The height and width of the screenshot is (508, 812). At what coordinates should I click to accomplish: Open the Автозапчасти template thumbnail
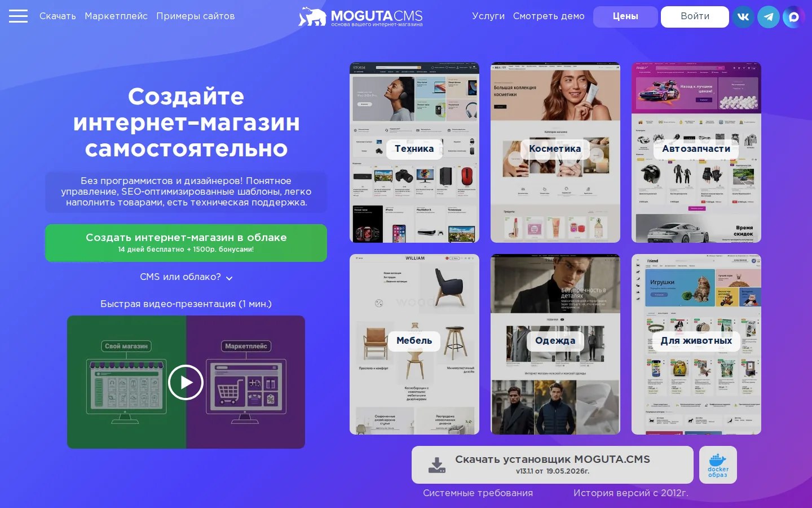point(696,152)
